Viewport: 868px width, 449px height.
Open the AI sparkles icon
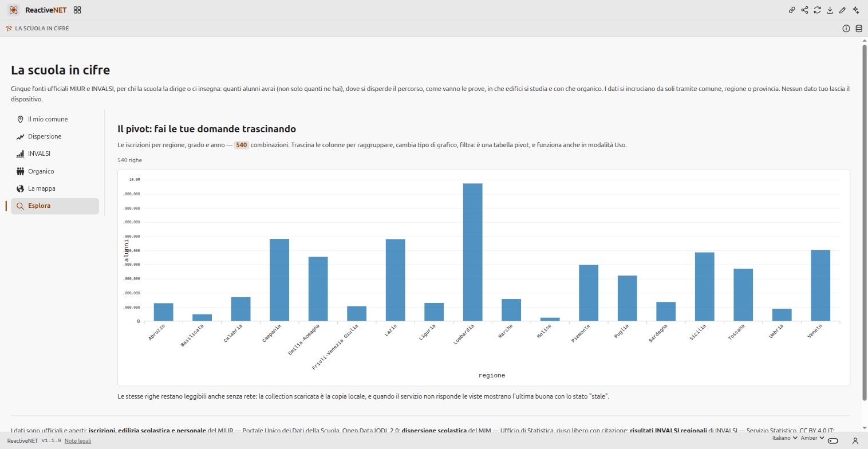tap(855, 10)
